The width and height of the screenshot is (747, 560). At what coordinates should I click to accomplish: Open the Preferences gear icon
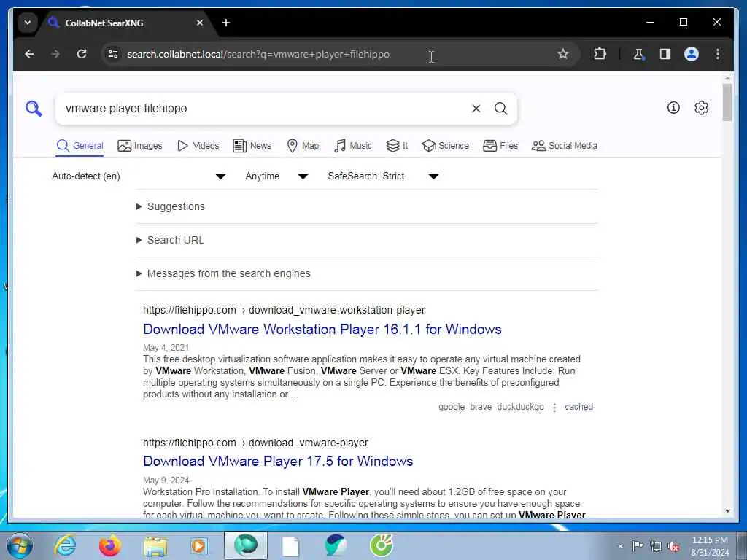click(x=701, y=108)
